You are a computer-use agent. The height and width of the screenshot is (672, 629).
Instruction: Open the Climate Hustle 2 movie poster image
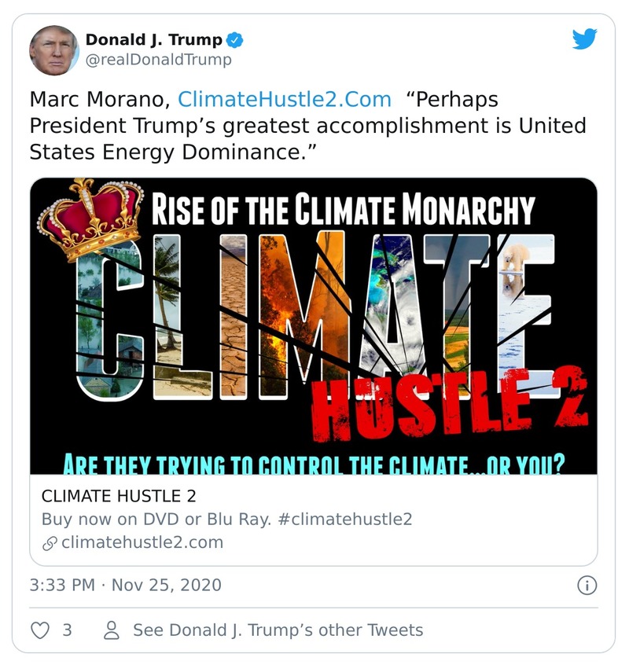pyautogui.click(x=314, y=326)
